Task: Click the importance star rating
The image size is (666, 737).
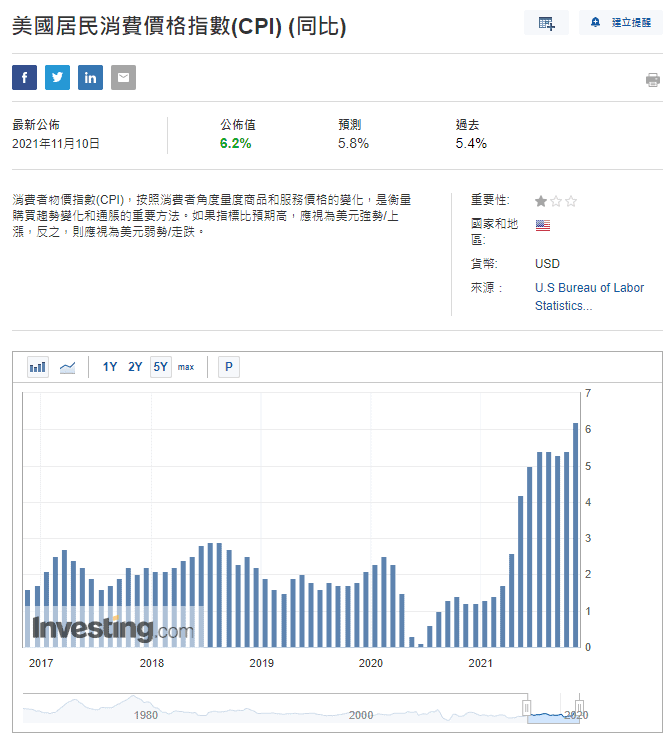Action: click(x=556, y=201)
